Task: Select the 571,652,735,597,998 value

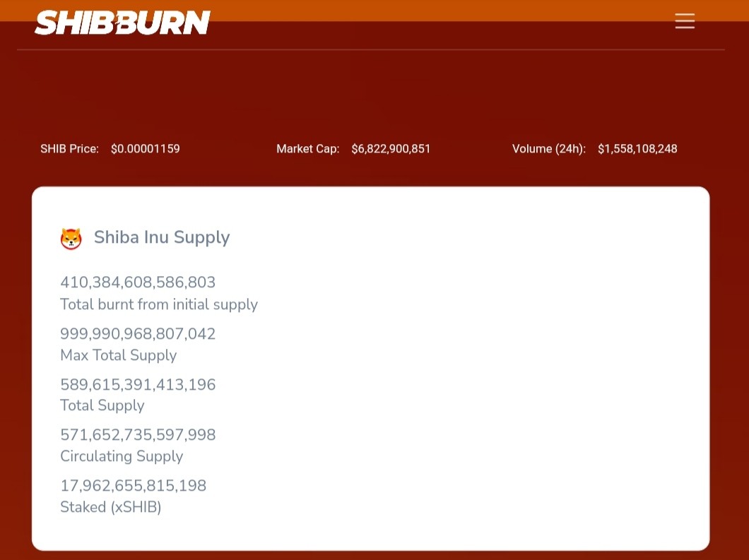Action: point(138,434)
